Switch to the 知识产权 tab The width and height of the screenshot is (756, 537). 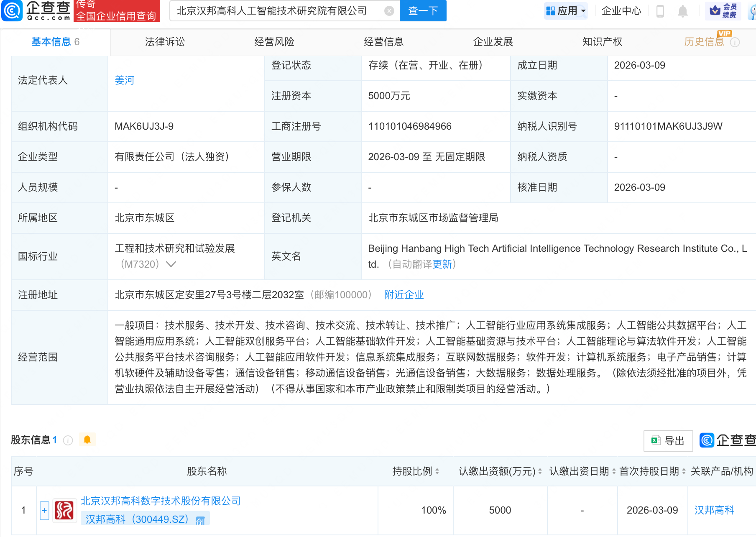click(x=602, y=42)
